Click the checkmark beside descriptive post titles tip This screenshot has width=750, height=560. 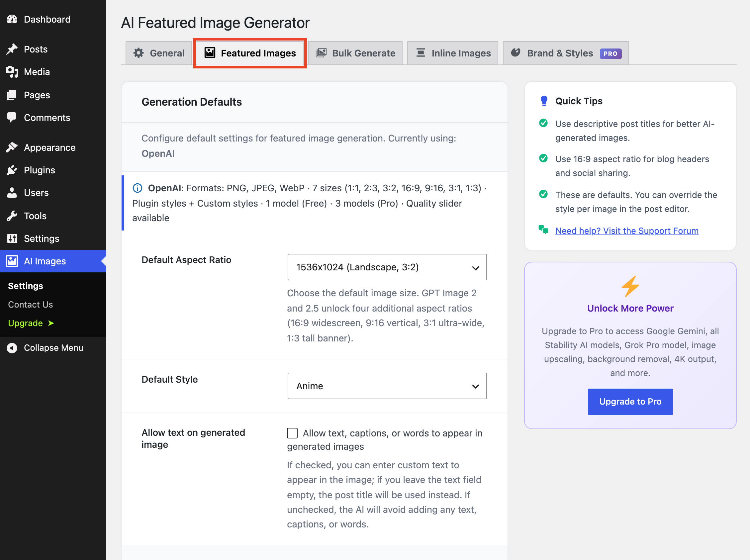pyautogui.click(x=543, y=123)
